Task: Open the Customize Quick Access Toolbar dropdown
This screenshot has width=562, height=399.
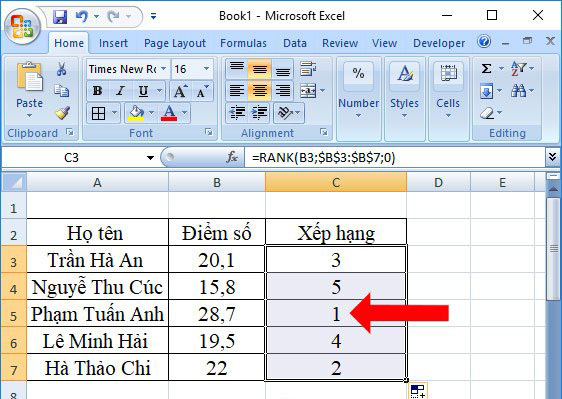Action: (x=153, y=16)
